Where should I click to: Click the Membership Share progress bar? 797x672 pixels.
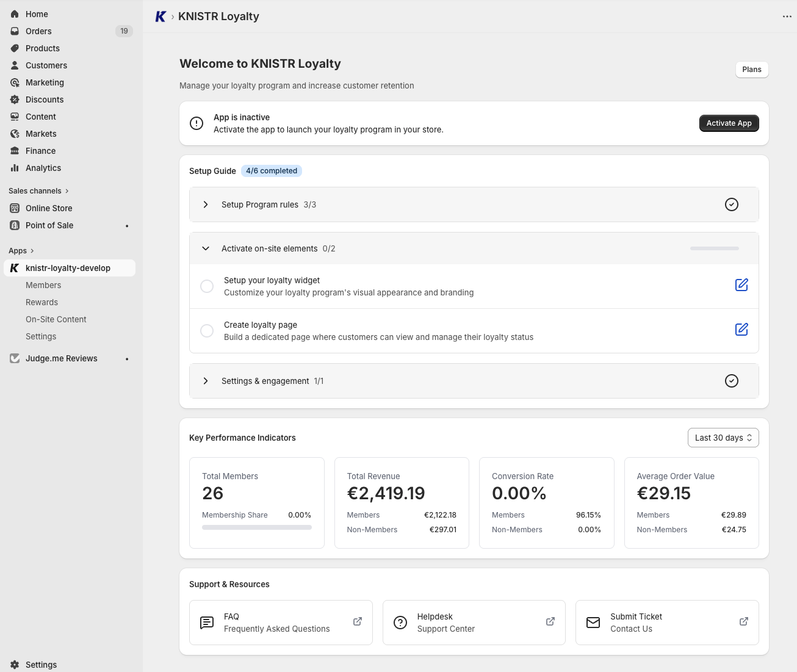[x=257, y=527]
